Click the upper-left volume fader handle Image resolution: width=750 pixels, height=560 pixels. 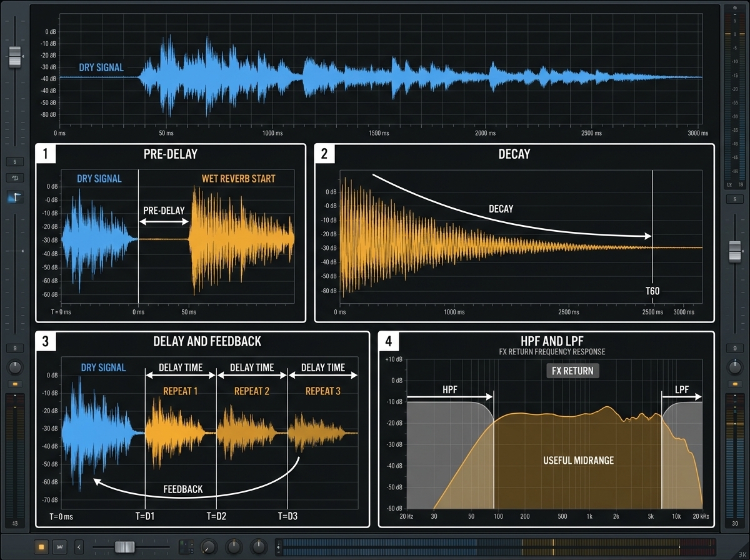[x=15, y=56]
